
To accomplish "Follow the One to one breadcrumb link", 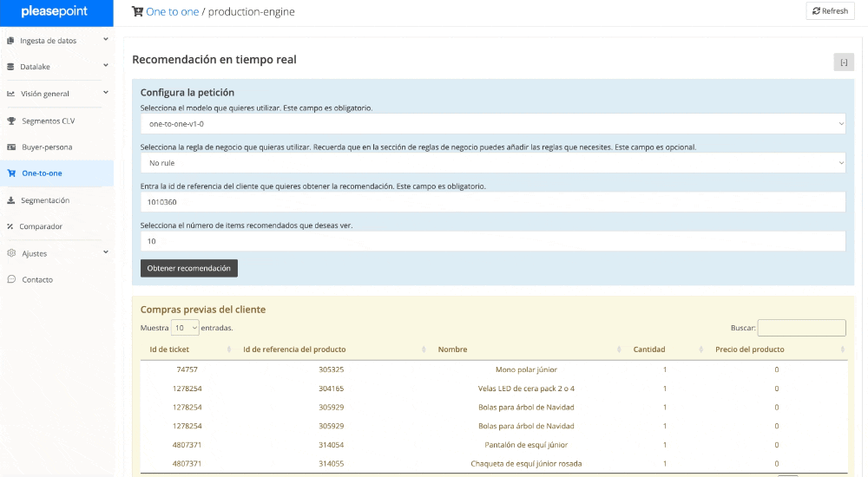I will tap(172, 11).
